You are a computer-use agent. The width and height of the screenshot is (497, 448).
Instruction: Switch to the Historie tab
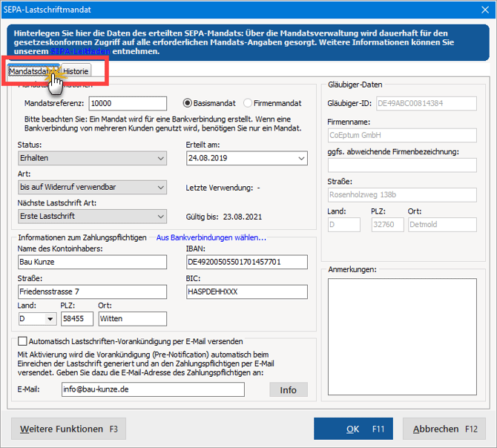click(x=76, y=71)
